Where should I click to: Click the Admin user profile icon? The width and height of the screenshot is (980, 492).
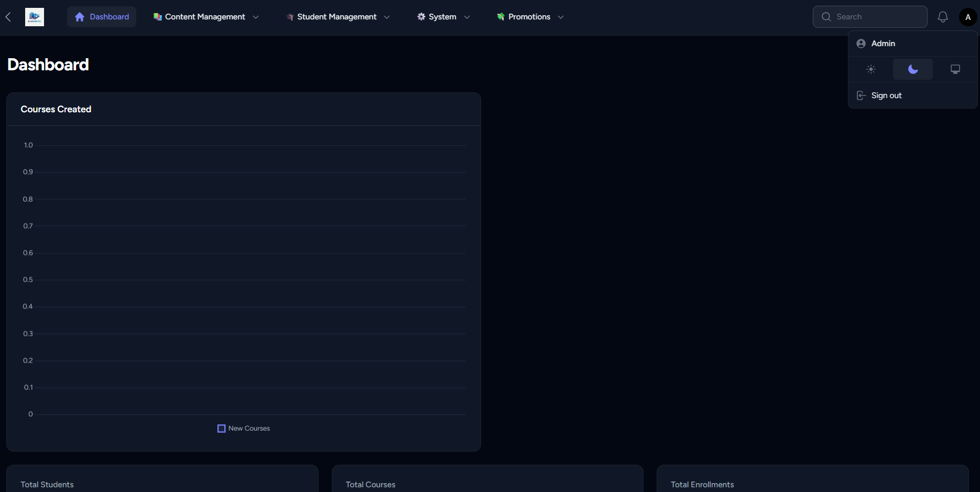pos(861,43)
